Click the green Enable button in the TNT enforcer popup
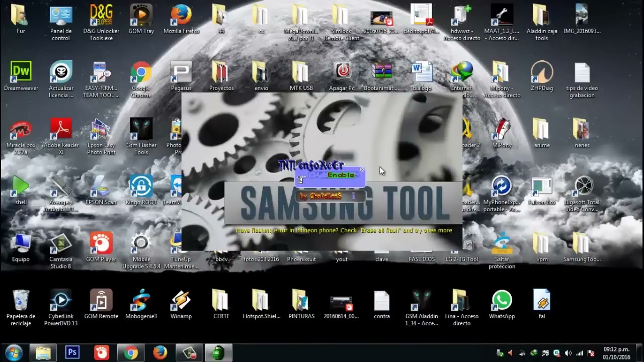 pyautogui.click(x=341, y=175)
